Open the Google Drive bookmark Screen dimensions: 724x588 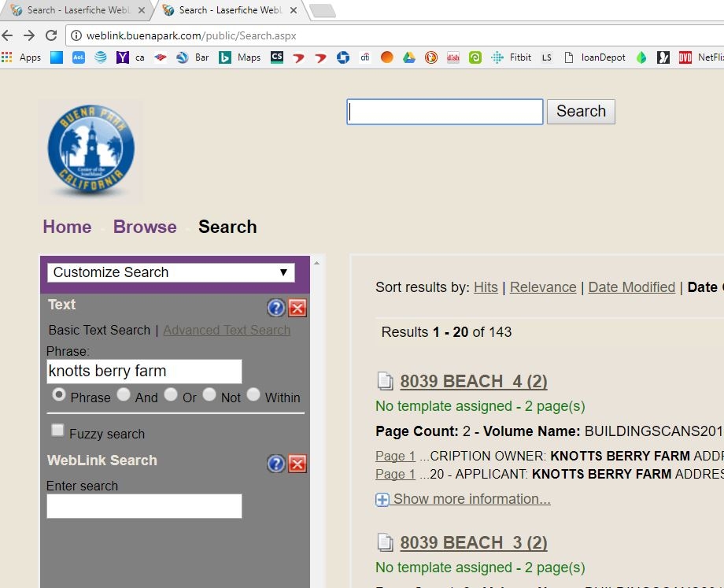point(409,57)
